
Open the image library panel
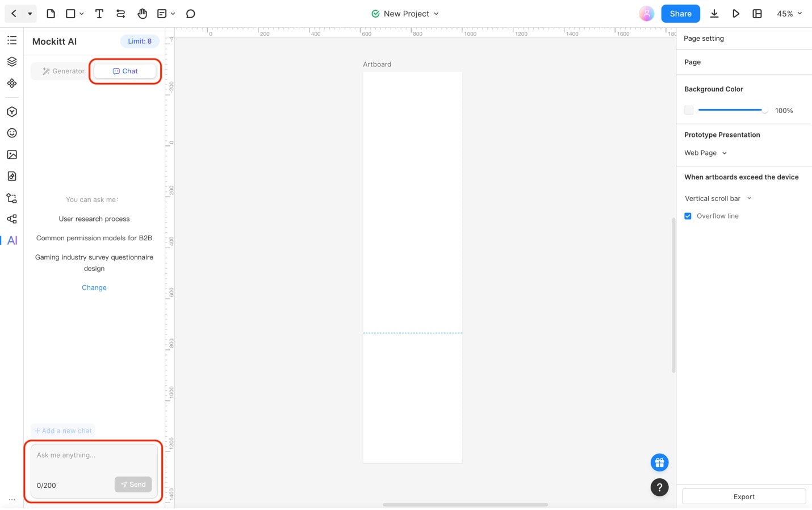click(12, 154)
